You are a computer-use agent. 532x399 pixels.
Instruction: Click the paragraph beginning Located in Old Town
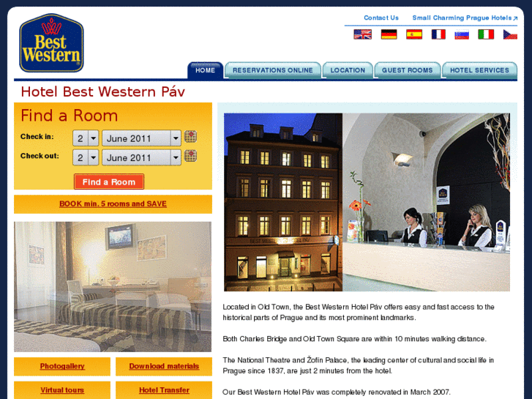pyautogui.click(x=359, y=312)
